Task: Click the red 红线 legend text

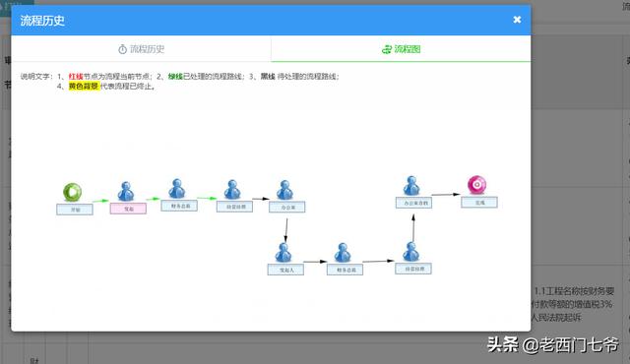Action: (76, 77)
